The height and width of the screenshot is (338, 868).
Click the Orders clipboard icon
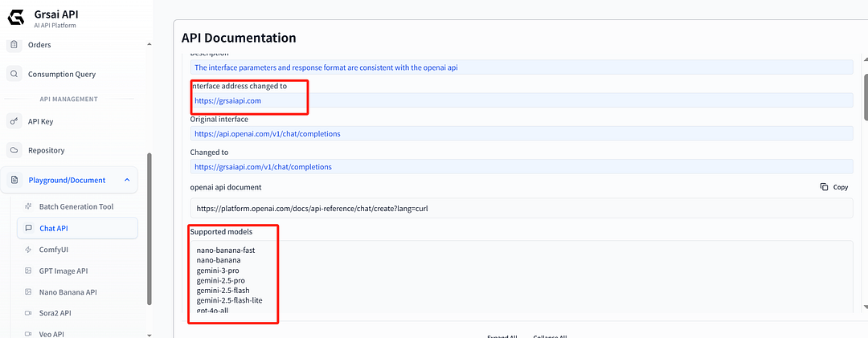tap(14, 45)
